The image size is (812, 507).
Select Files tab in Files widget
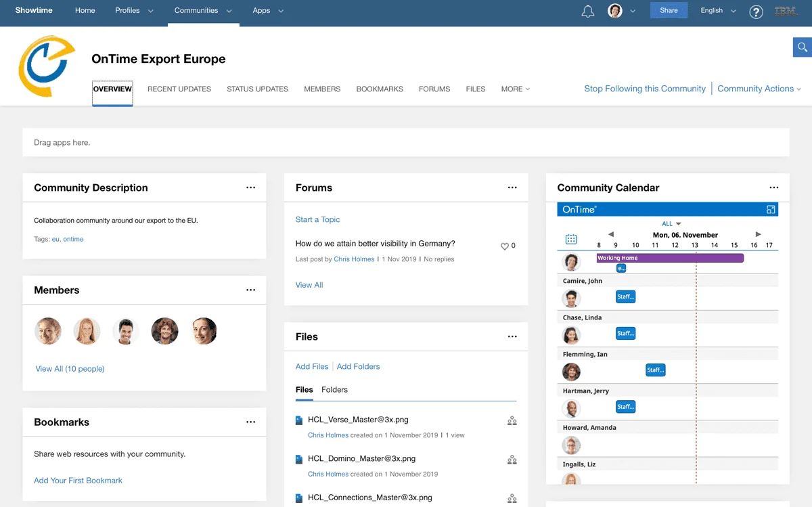[304, 390]
